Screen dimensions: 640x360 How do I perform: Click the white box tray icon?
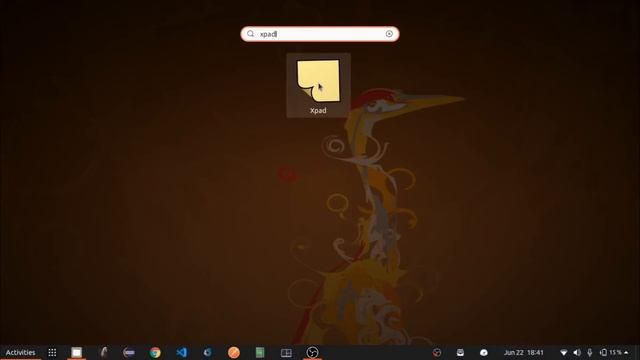[460, 352]
